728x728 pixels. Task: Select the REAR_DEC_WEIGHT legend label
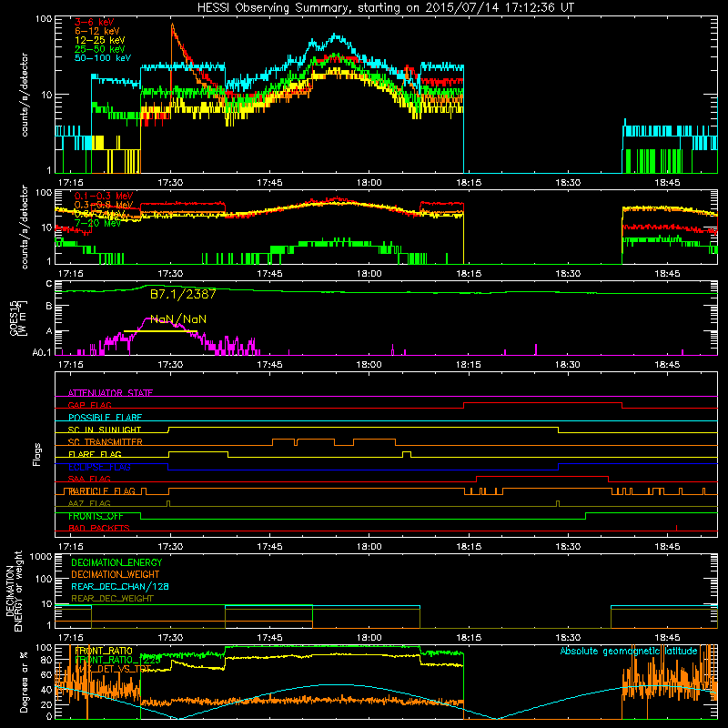[x=112, y=599]
